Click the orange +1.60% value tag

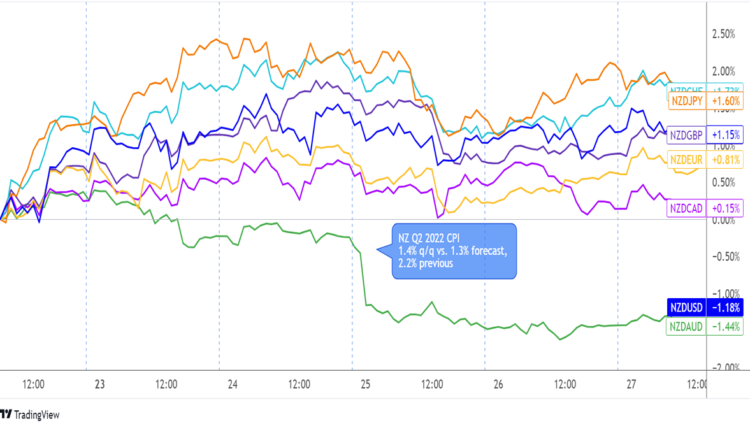726,102
